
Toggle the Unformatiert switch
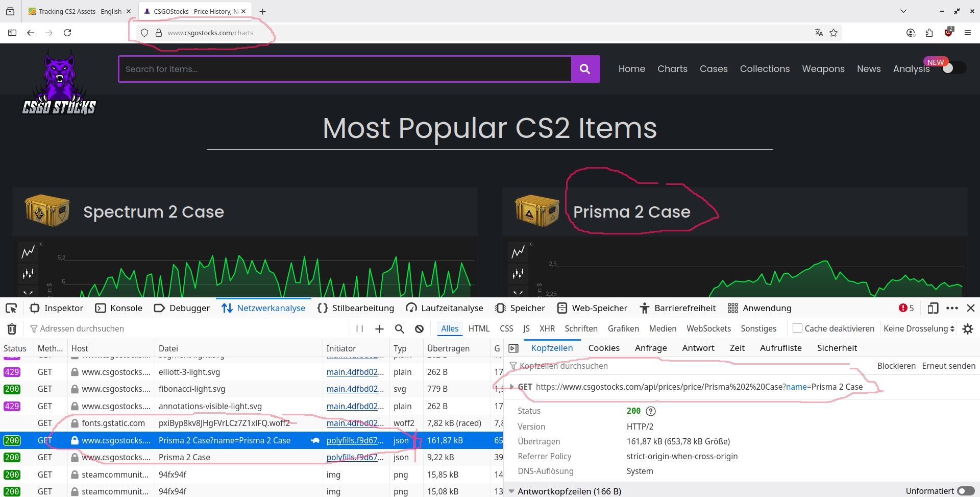pos(966,491)
